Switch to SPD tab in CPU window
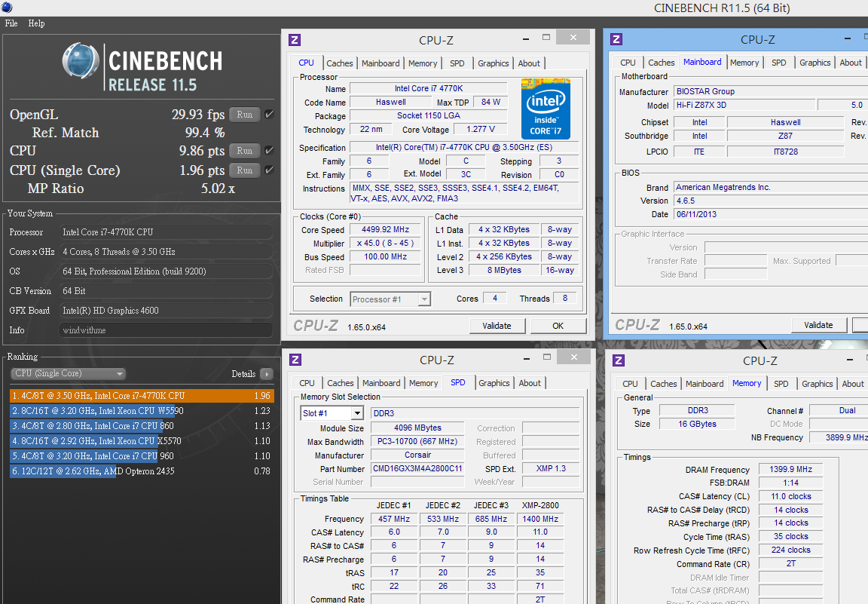The width and height of the screenshot is (868, 604). 457,63
